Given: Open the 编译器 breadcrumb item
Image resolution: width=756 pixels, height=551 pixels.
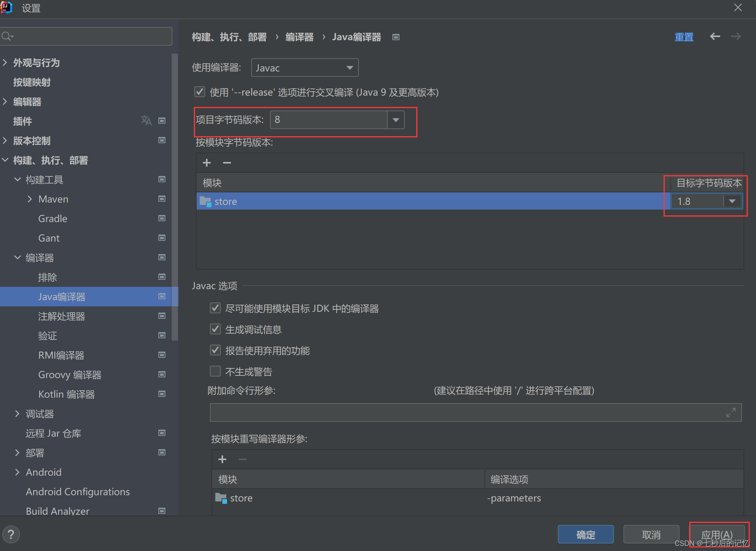Looking at the screenshot, I should tap(299, 37).
